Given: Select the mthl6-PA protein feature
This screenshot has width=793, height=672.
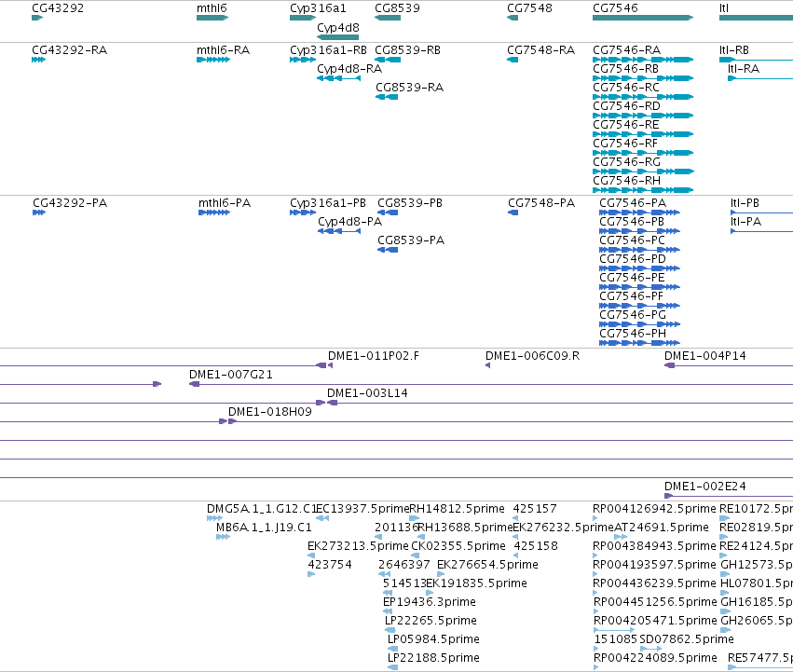Looking at the screenshot, I should pyautogui.click(x=214, y=213).
